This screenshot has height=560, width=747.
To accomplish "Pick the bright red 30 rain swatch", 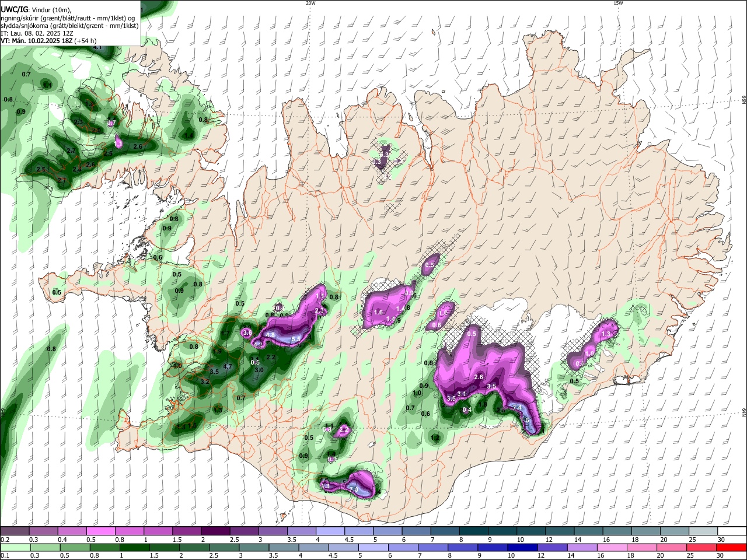I will click(x=732, y=547).
